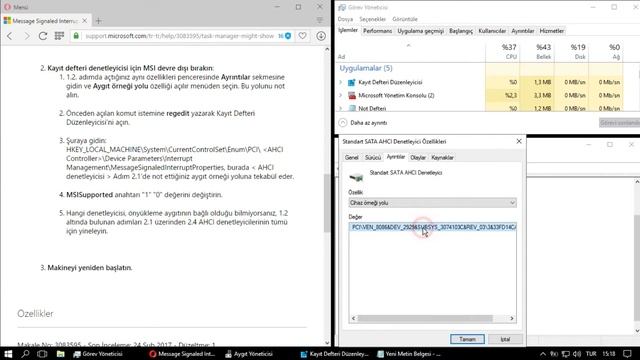Open the Özellik dropdown Cihaz örneği yolu
The image size is (640, 360).
coord(433,203)
